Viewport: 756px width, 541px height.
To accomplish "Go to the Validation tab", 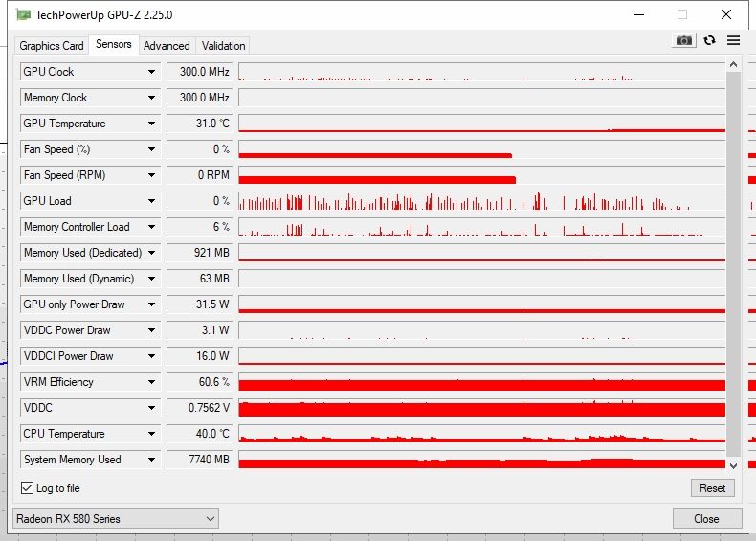I will 223,46.
